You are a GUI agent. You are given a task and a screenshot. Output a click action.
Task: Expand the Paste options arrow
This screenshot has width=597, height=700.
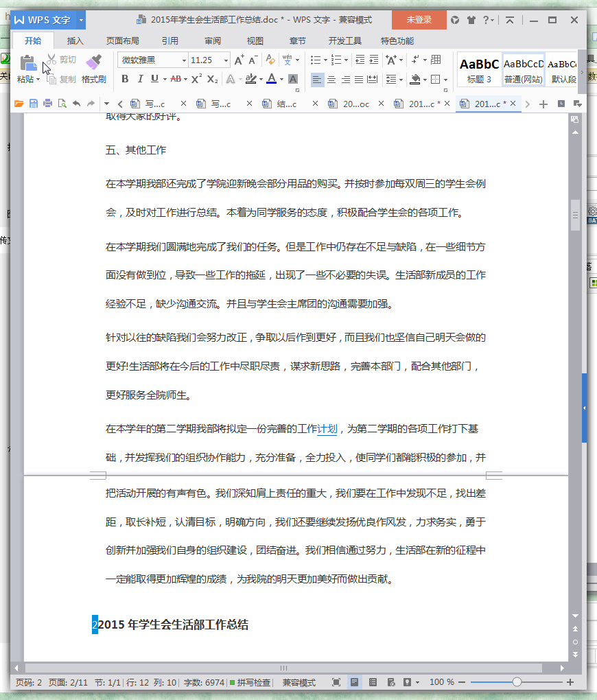click(x=38, y=80)
